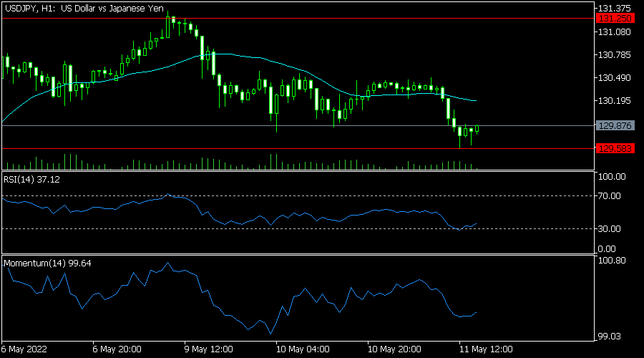Click the current price label 129.876
Screen dimensions: 644x358
(615, 126)
